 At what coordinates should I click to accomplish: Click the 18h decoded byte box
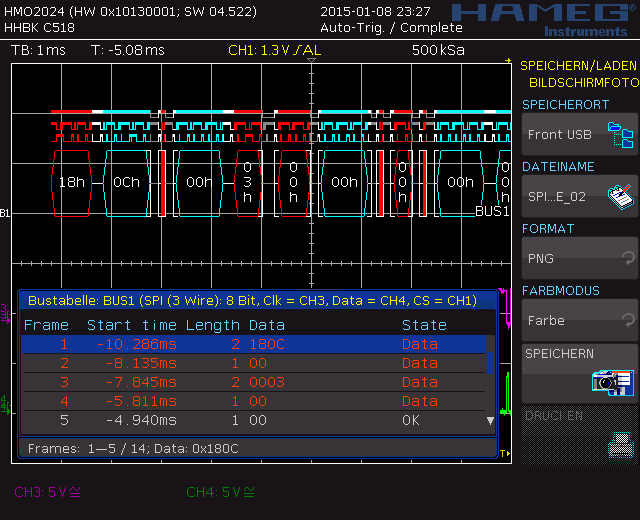pyautogui.click(x=71, y=183)
